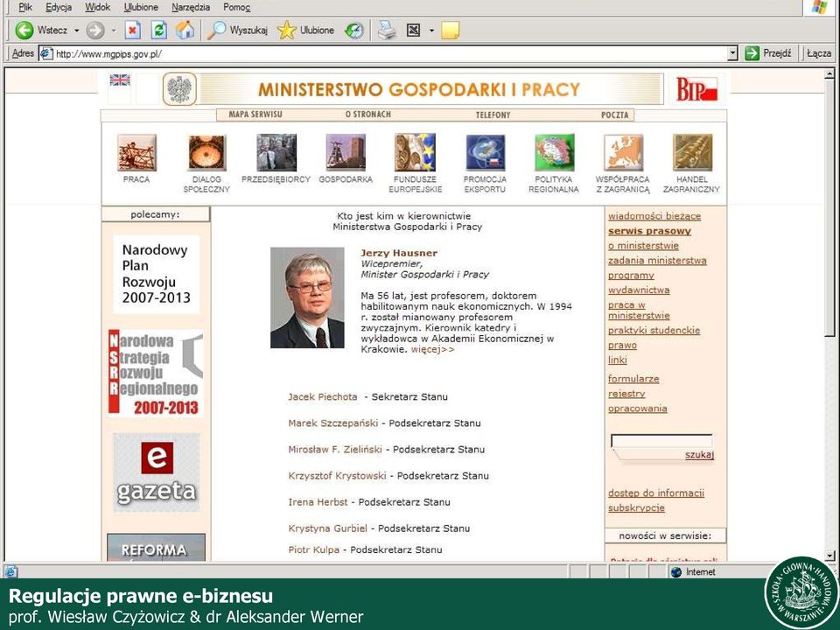The height and width of the screenshot is (630, 840).
Task: Open Irena Herbst's profile link
Action: (318, 502)
